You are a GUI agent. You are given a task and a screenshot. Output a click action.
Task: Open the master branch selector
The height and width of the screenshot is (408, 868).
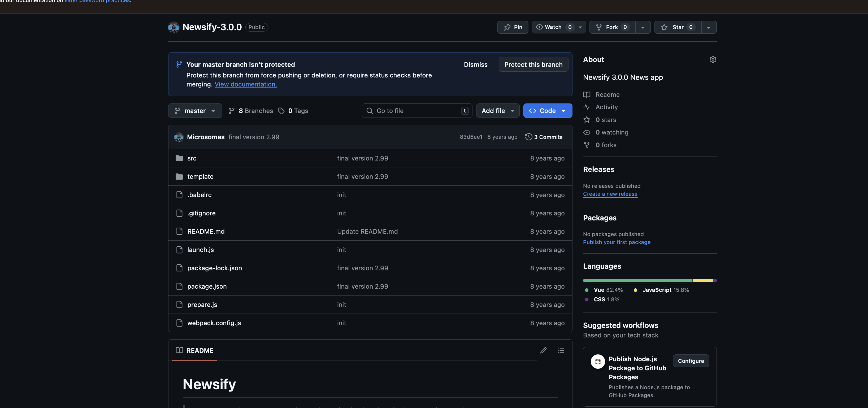tap(195, 111)
